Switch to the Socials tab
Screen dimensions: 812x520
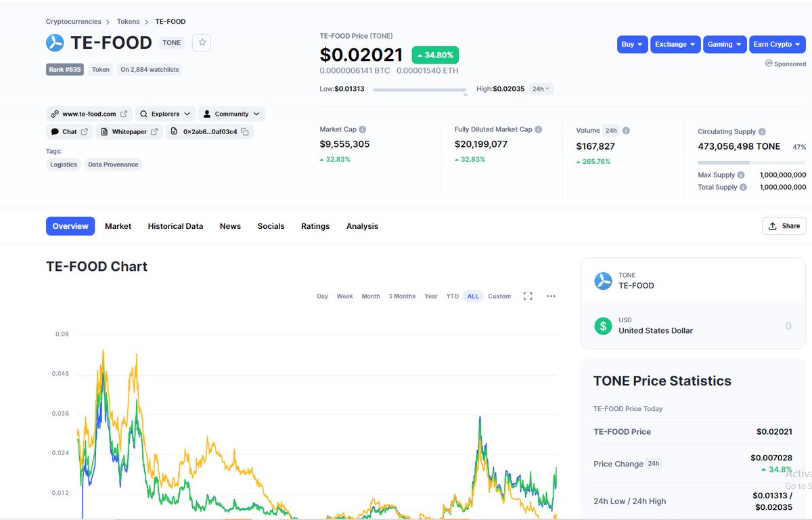(271, 226)
